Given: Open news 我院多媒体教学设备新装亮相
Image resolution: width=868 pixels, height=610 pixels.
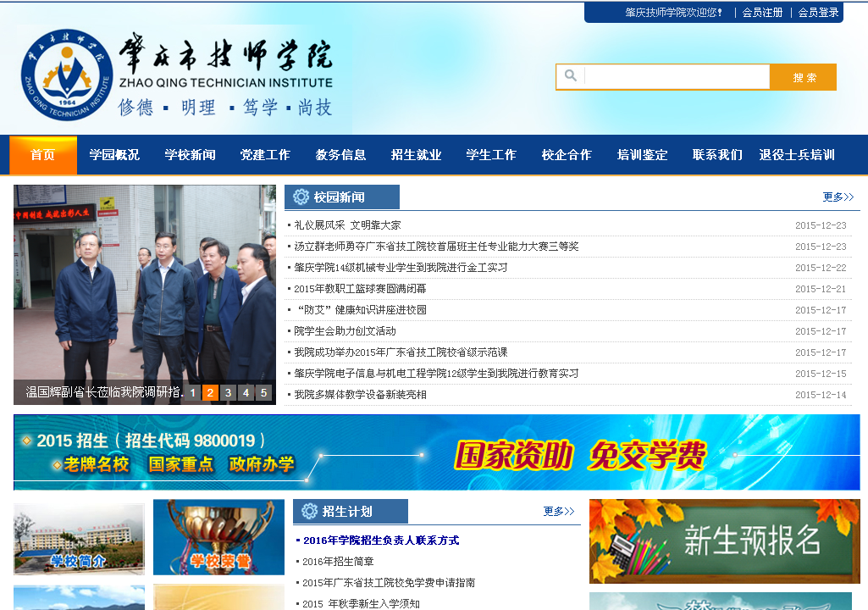Looking at the screenshot, I should tap(361, 395).
